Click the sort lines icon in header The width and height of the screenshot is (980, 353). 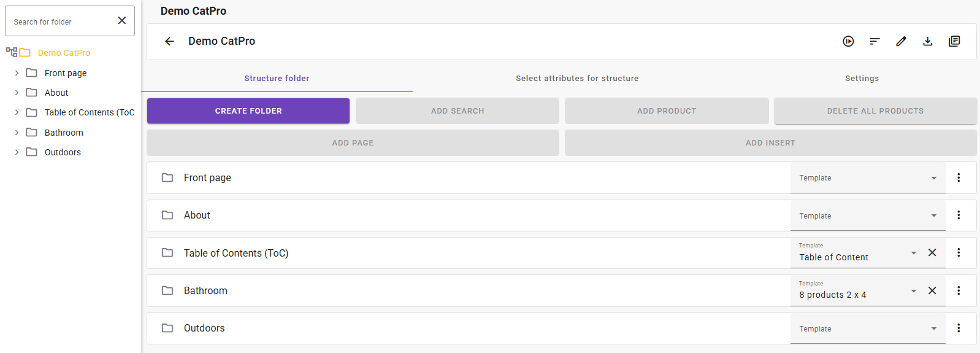pos(875,41)
